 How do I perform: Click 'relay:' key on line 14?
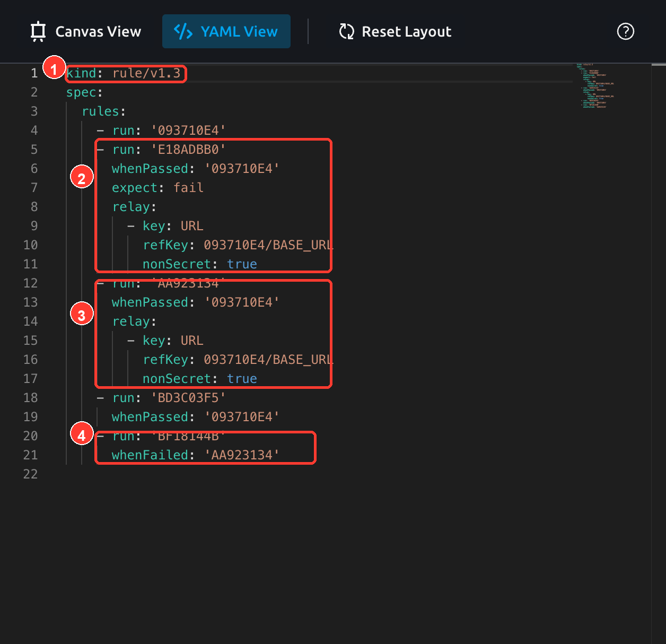(x=134, y=321)
